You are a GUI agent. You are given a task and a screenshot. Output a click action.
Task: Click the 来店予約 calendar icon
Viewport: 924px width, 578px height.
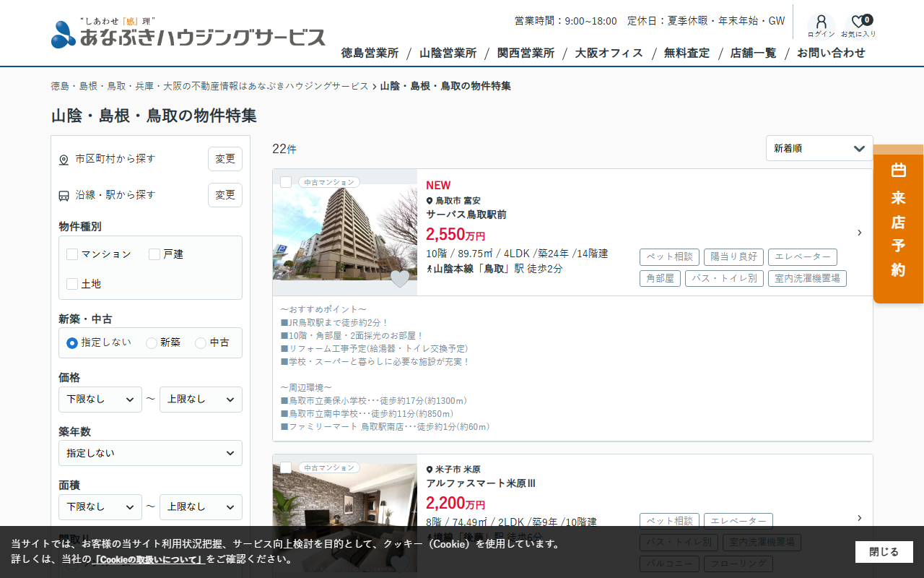click(x=898, y=171)
